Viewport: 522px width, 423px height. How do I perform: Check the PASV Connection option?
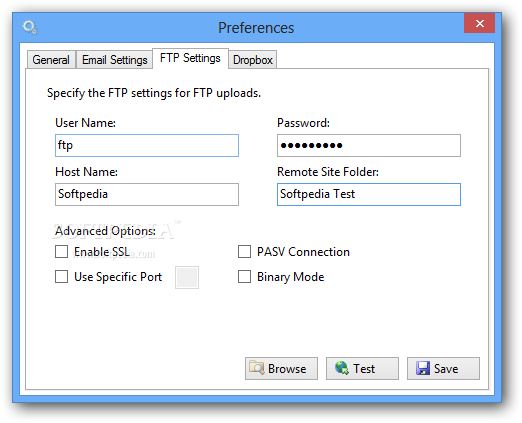tap(244, 252)
